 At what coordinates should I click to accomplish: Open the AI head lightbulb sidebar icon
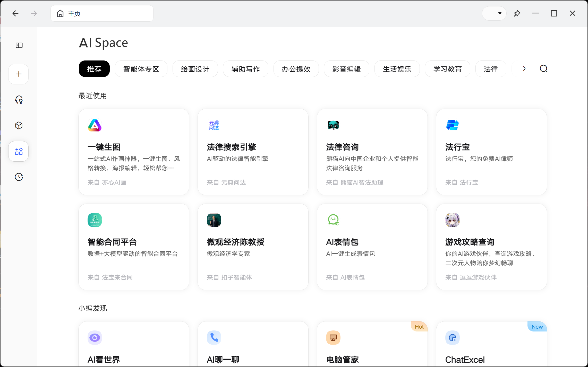click(19, 100)
